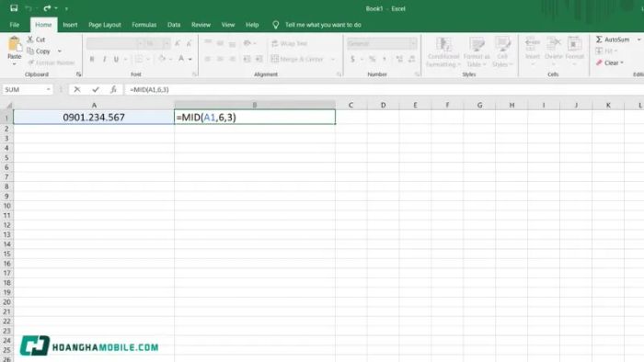Click the Increase Font Size icon
This screenshot has height=362, width=644.
178,43
